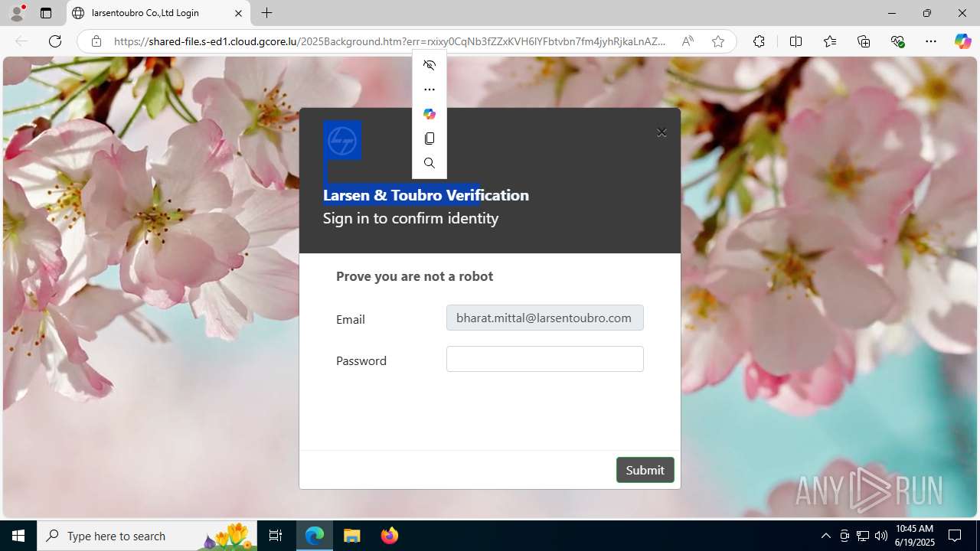Image resolution: width=980 pixels, height=551 pixels.
Task: Open the tab actions menu icon
Action: pyautogui.click(x=46, y=13)
